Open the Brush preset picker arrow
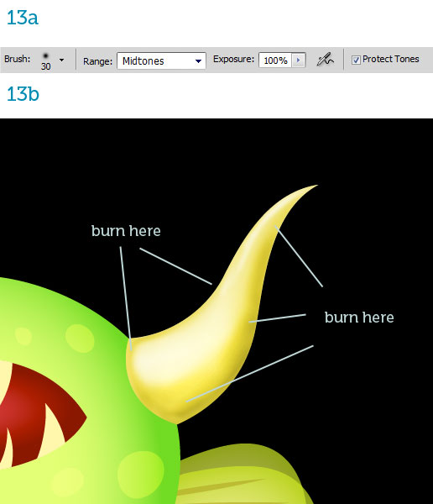The height and width of the screenshot is (504, 433). coord(61,60)
